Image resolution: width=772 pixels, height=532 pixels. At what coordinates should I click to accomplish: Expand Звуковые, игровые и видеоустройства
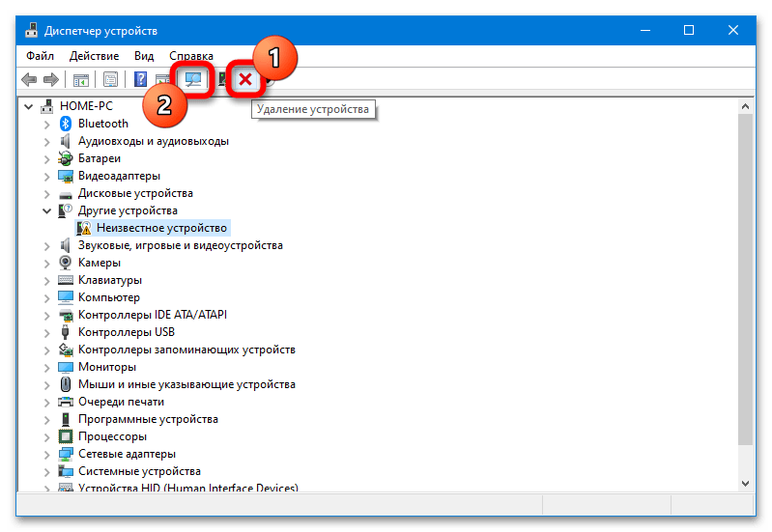click(x=46, y=245)
